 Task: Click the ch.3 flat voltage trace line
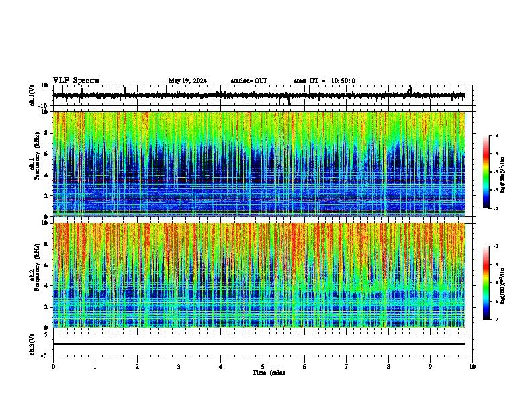[259, 344]
